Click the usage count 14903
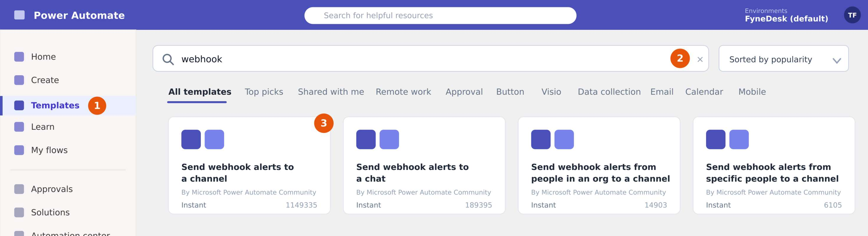The image size is (868, 236). coord(656,205)
